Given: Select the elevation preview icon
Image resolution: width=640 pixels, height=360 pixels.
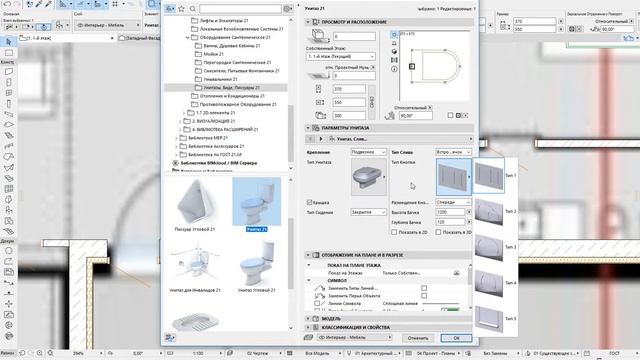Looking at the screenshot, I should coord(394,43).
